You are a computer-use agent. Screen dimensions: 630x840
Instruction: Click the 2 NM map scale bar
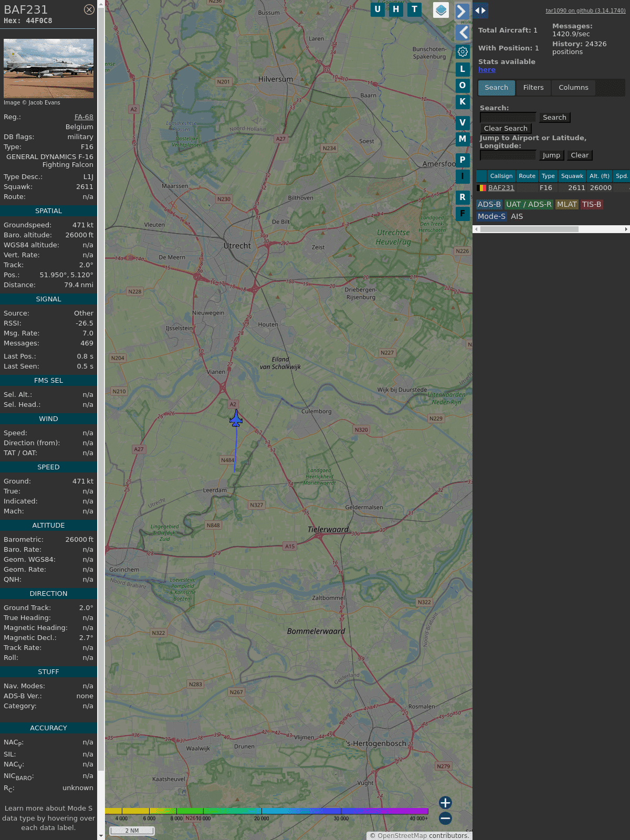[x=132, y=831]
